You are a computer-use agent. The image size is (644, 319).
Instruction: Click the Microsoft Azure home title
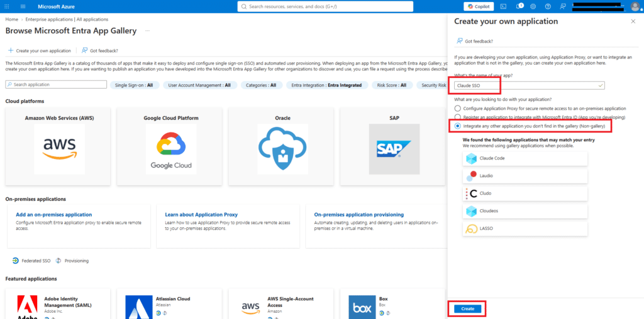(x=56, y=6)
